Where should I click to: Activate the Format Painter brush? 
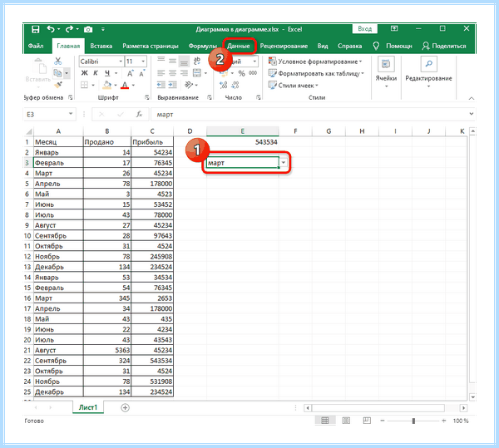pyautogui.click(x=58, y=85)
